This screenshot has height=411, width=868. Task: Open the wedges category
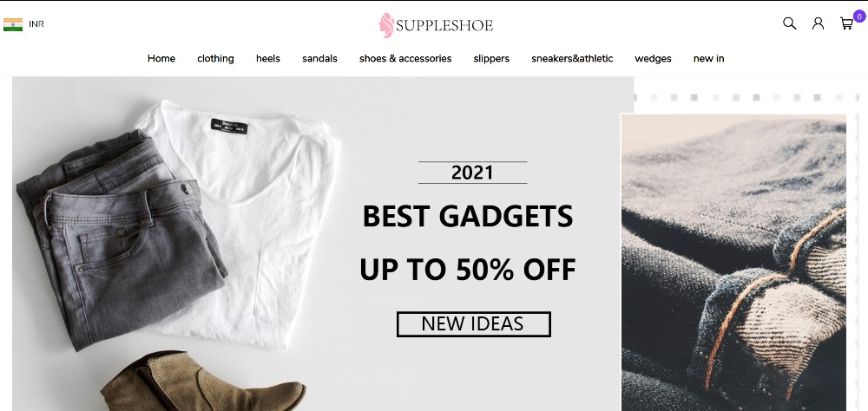(x=654, y=59)
